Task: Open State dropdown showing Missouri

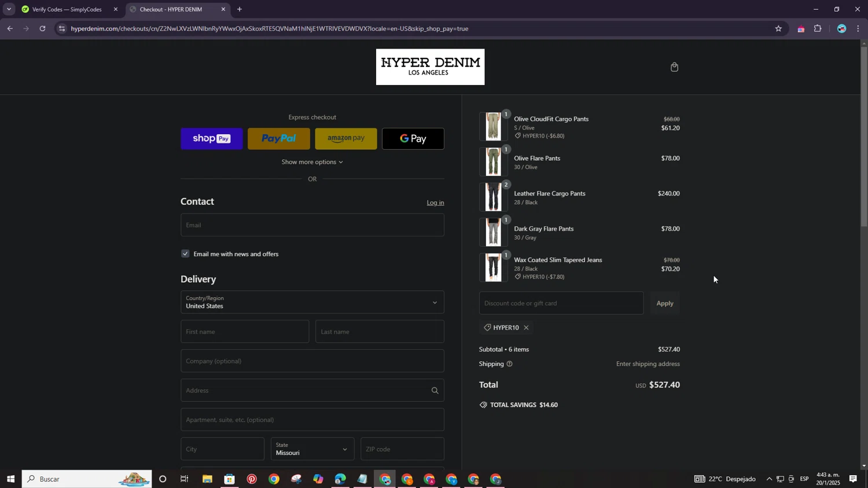Action: click(312, 449)
